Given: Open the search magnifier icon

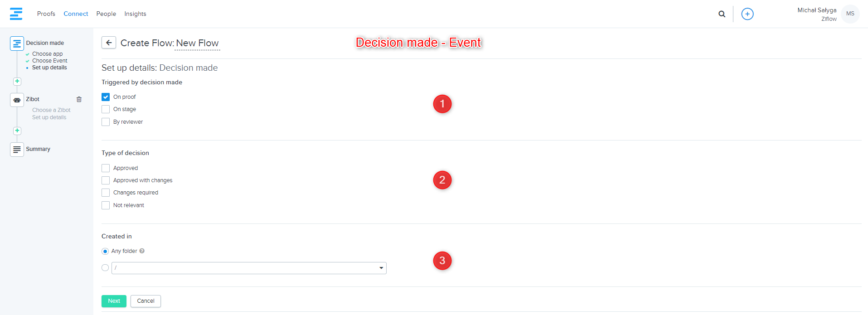Looking at the screenshot, I should coord(722,14).
